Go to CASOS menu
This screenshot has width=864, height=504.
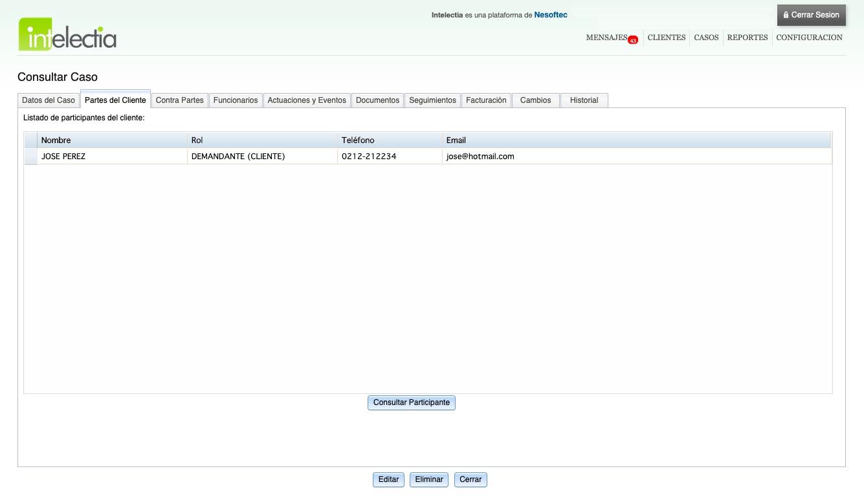pyautogui.click(x=706, y=38)
